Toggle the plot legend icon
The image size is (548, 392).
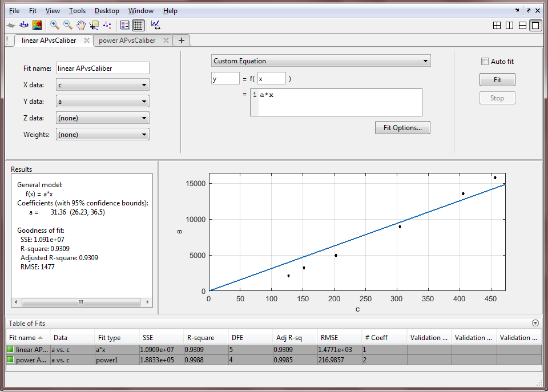pyautogui.click(x=125, y=25)
